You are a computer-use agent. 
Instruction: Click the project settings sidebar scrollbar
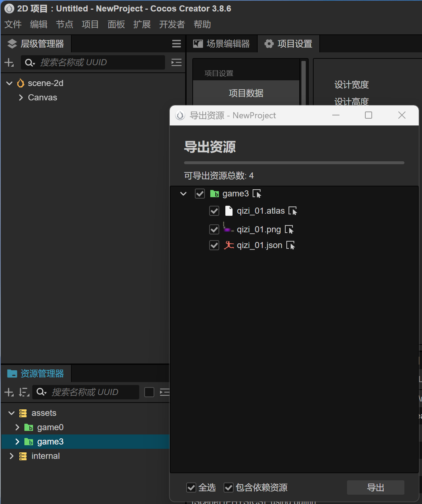tap(304, 82)
